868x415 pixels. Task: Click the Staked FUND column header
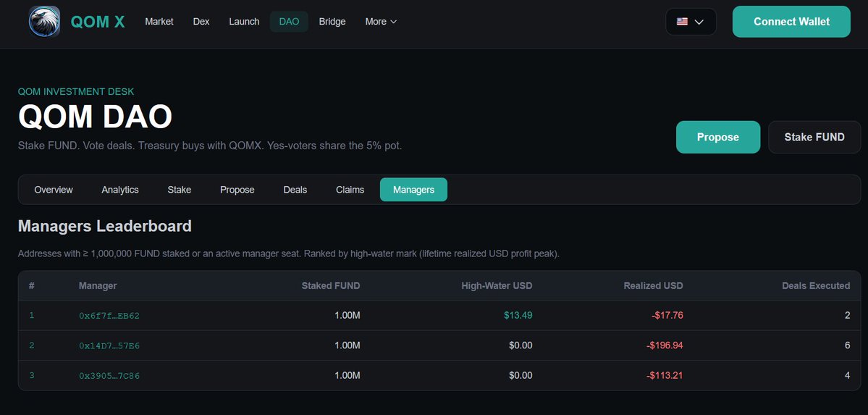(x=331, y=286)
